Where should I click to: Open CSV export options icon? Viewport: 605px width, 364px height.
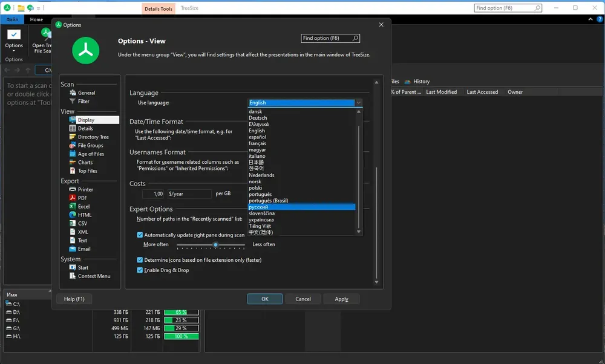[x=73, y=223]
